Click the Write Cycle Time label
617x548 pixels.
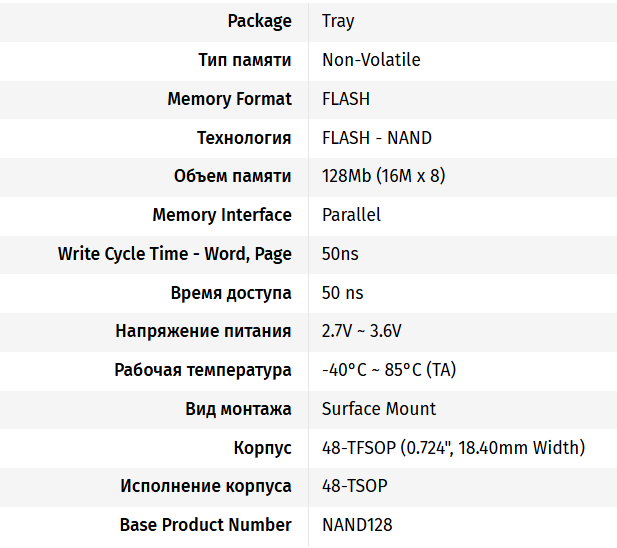click(x=175, y=254)
